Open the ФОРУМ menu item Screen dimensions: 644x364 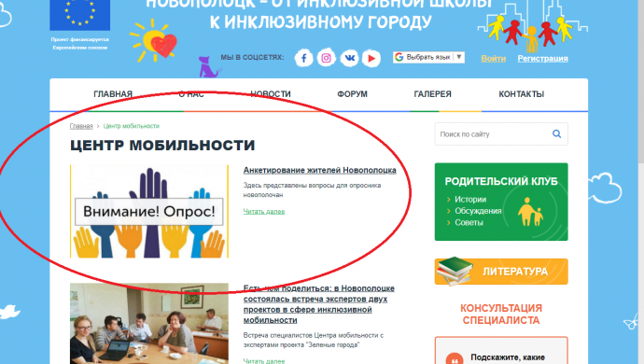pos(353,94)
